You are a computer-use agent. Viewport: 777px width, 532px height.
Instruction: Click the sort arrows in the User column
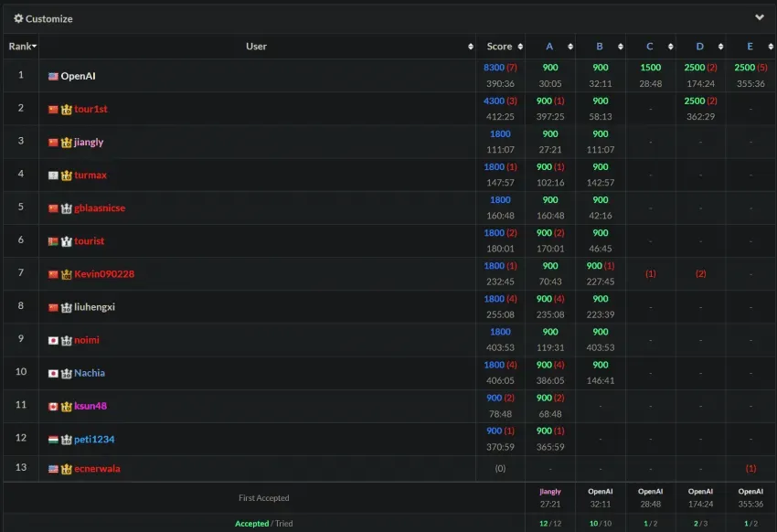click(470, 47)
